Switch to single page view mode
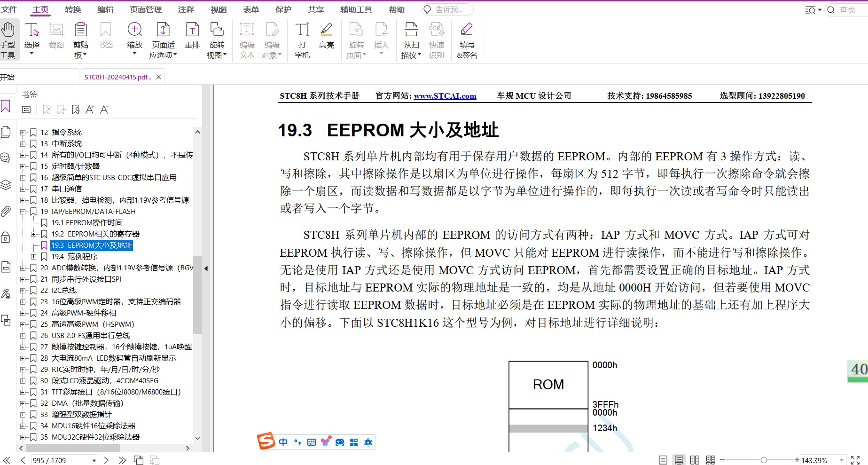868x465 pixels. click(663, 460)
